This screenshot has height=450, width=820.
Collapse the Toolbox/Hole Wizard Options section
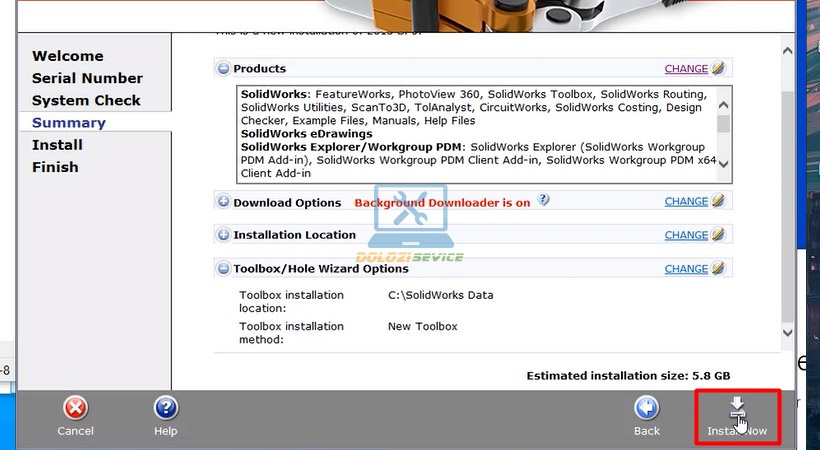[223, 269]
